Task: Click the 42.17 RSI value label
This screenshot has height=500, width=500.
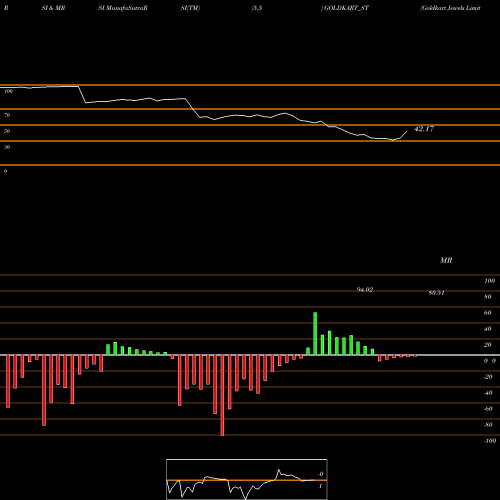Action: click(x=424, y=129)
